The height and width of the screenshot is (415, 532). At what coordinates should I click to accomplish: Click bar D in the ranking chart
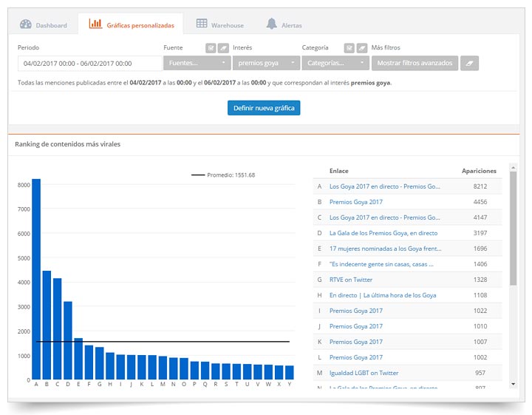click(x=68, y=340)
